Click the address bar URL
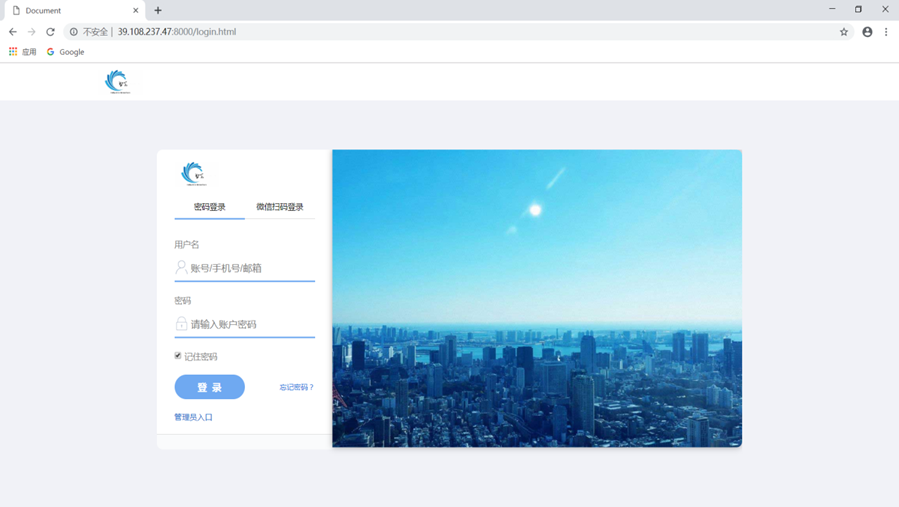The image size is (899, 507). (177, 32)
